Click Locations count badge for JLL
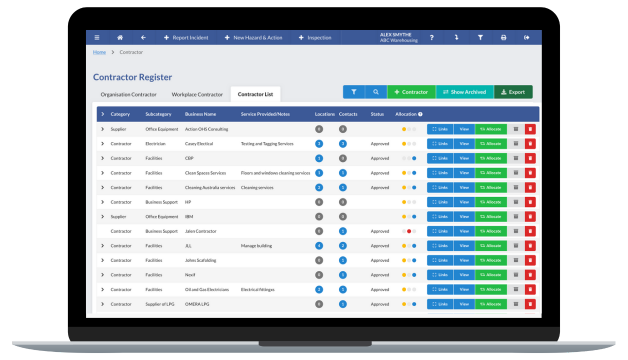Image resolution: width=628 pixels, height=360 pixels. point(319,246)
